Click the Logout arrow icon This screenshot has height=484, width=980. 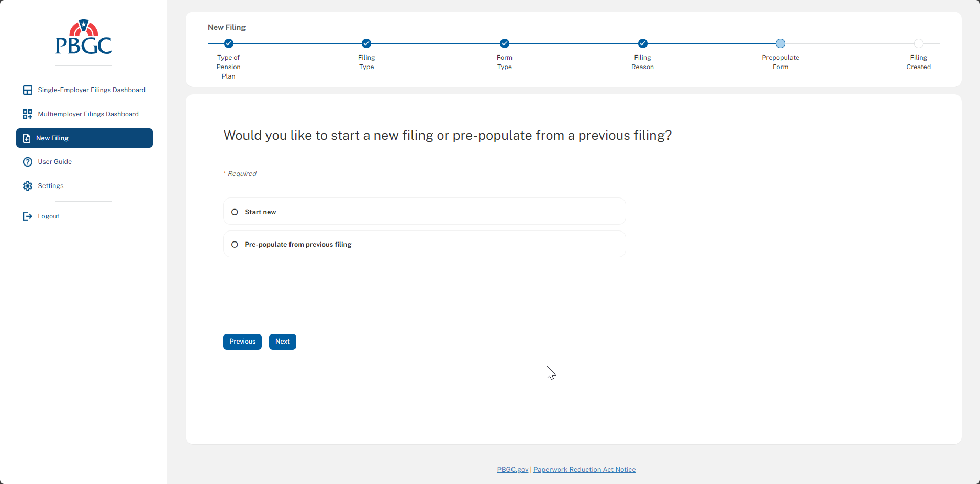click(28, 216)
